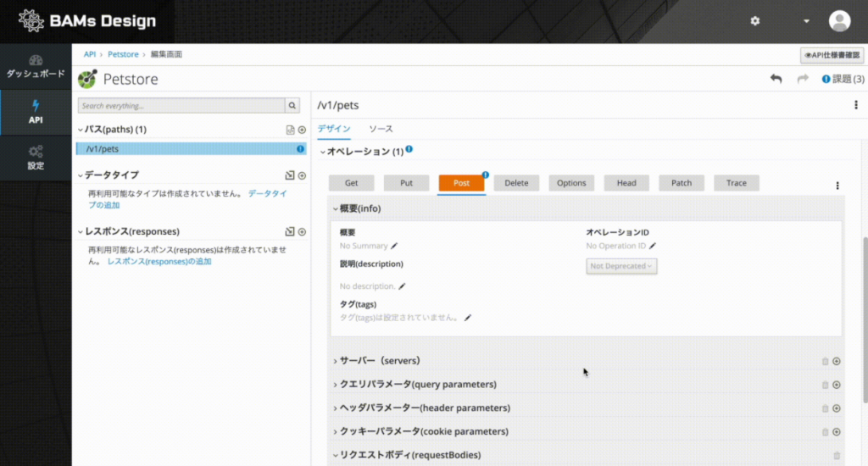Switch to the ソース tab
This screenshot has width=868, height=466.
coord(381,129)
